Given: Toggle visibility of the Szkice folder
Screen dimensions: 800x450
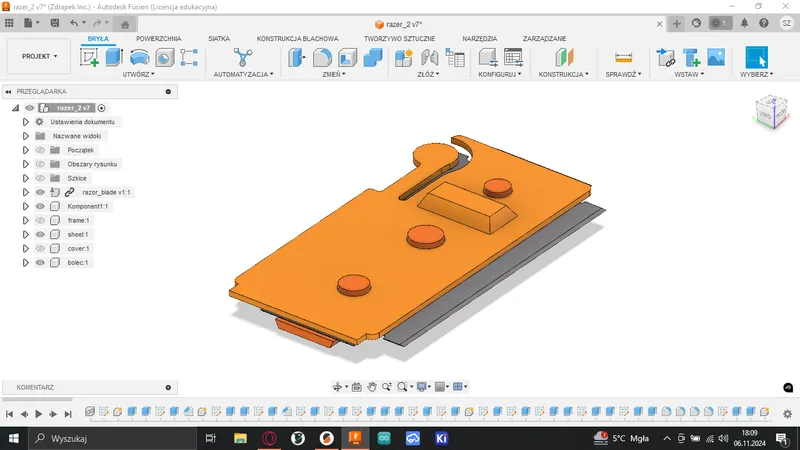Looking at the screenshot, I should pyautogui.click(x=41, y=178).
